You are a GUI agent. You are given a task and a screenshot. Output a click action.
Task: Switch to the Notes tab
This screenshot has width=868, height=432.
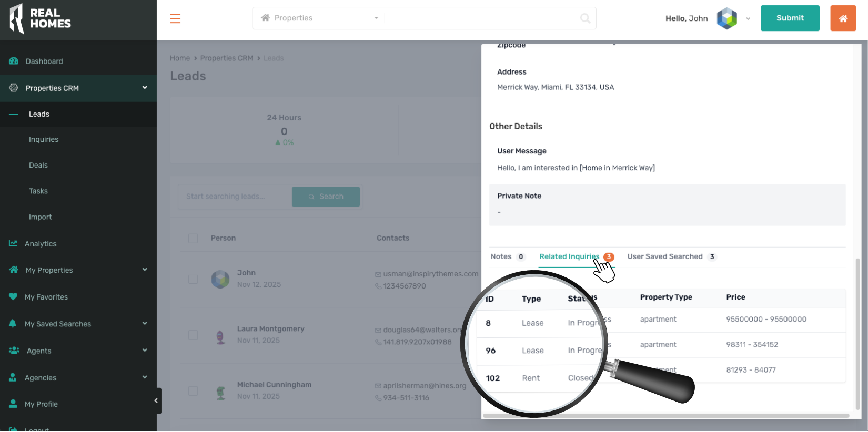(501, 256)
